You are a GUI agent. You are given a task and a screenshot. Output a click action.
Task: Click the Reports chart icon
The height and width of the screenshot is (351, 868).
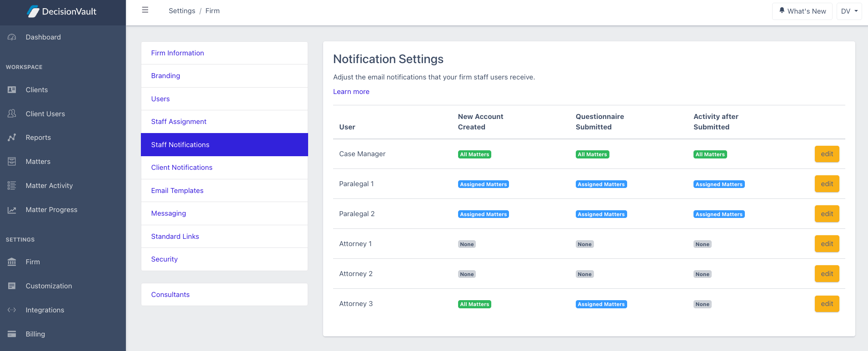12,138
